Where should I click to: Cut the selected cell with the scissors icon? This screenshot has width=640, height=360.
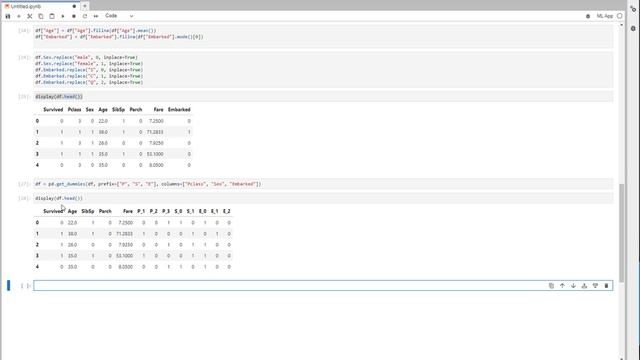tap(30, 16)
